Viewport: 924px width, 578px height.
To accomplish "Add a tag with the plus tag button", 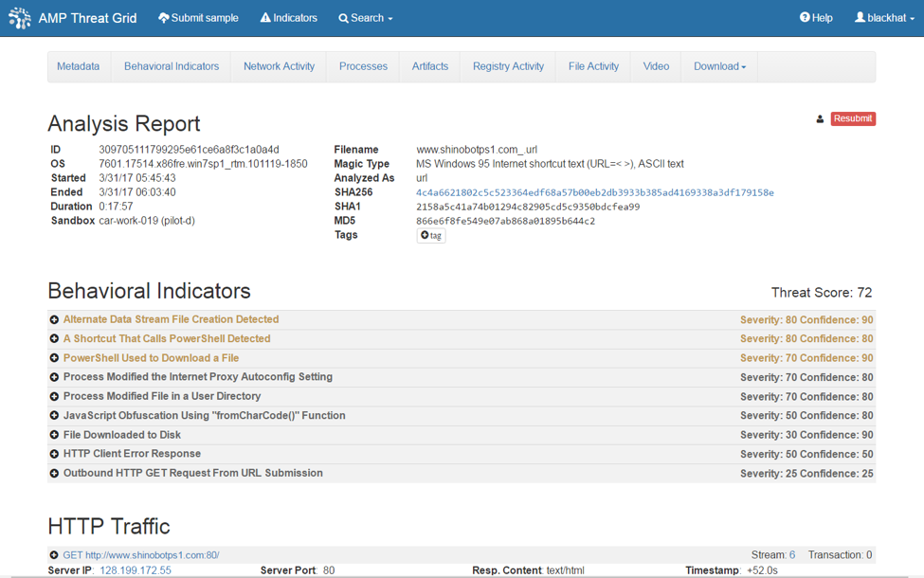I will pos(431,235).
